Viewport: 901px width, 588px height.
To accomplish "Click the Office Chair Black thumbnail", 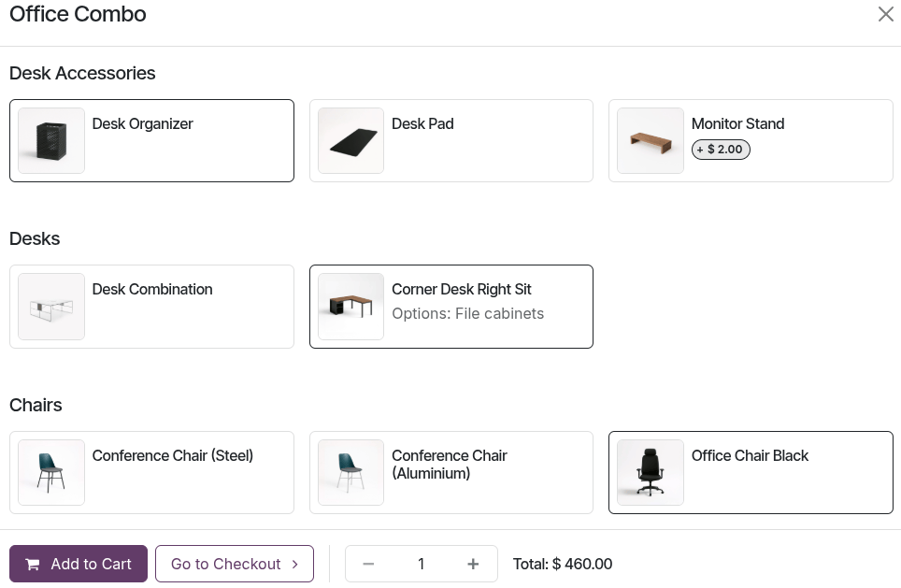I will (x=650, y=472).
